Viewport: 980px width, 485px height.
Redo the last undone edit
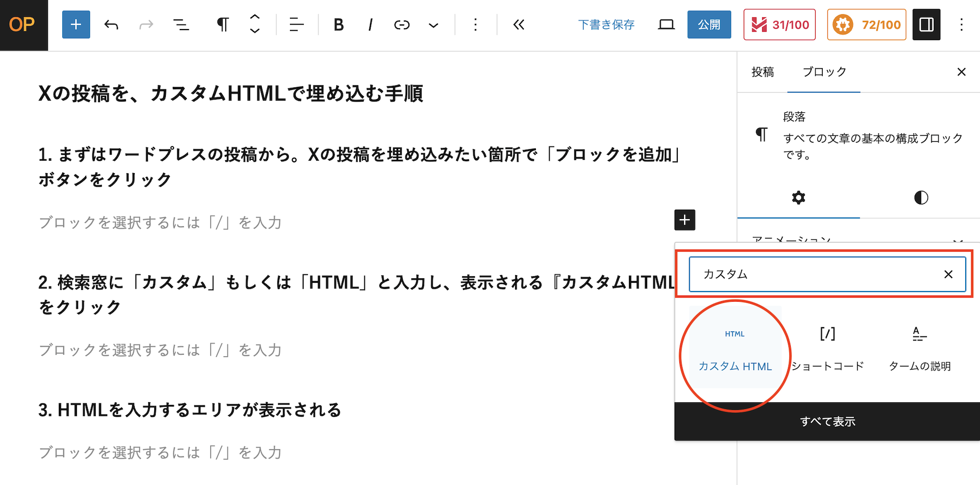pyautogui.click(x=146, y=25)
